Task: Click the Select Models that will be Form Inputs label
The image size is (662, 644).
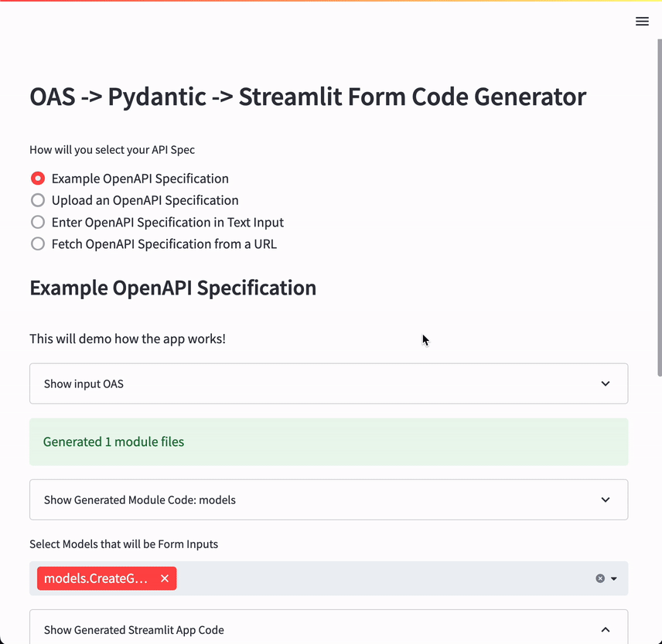Action: [x=124, y=544]
